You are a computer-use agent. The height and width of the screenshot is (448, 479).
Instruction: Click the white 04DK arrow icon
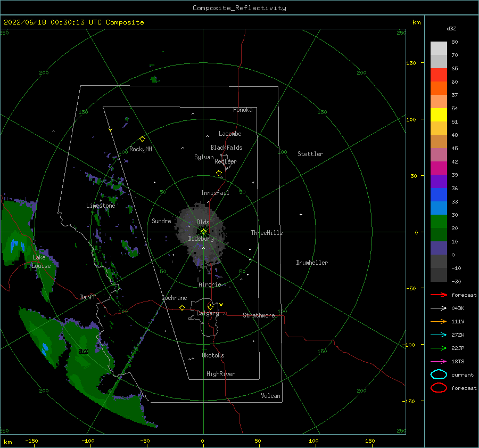coord(439,308)
